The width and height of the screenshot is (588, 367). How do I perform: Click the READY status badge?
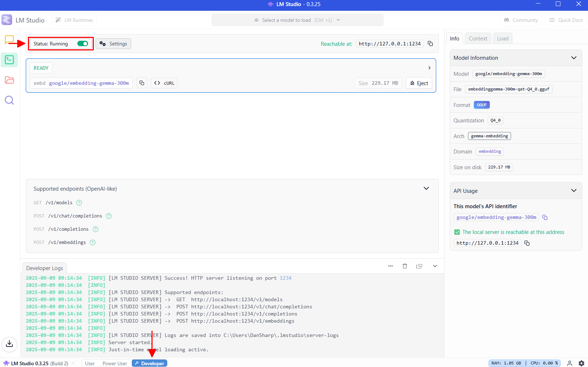tap(41, 68)
